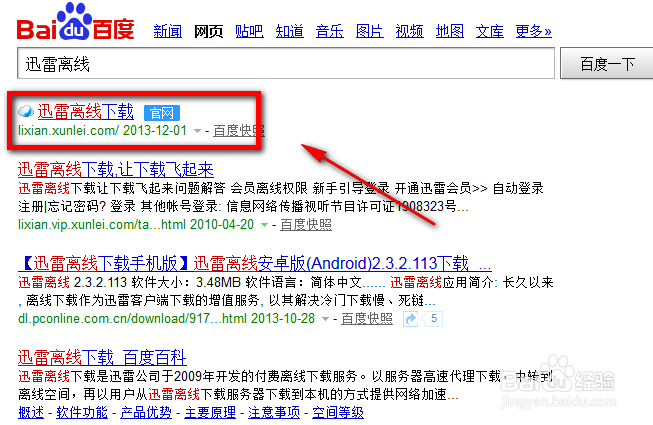The height and width of the screenshot is (425, 653).
Task: Open the 迅雷离线下载_百度百科 result
Action: (x=102, y=358)
